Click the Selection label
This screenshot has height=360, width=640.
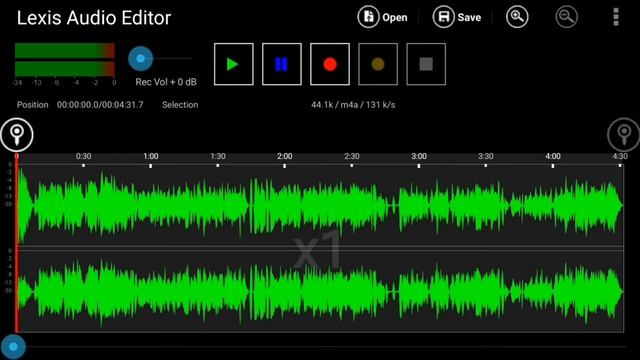(x=180, y=105)
